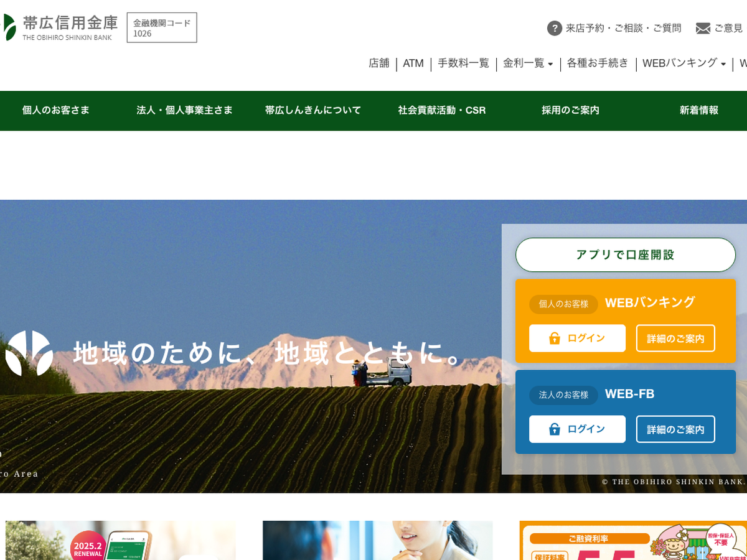Screen dimensions: 747x560
Task: Click the Obihiro Shinkin Bank logo
Action: pos(60,27)
